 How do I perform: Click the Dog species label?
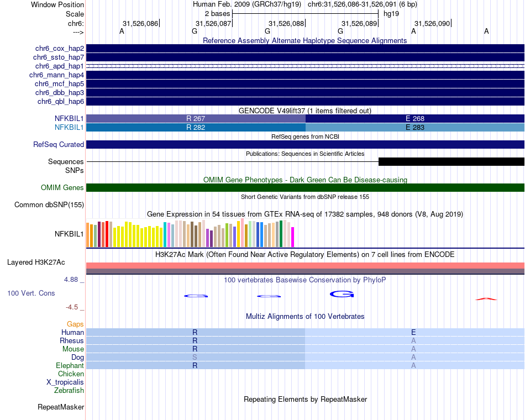coord(77,358)
